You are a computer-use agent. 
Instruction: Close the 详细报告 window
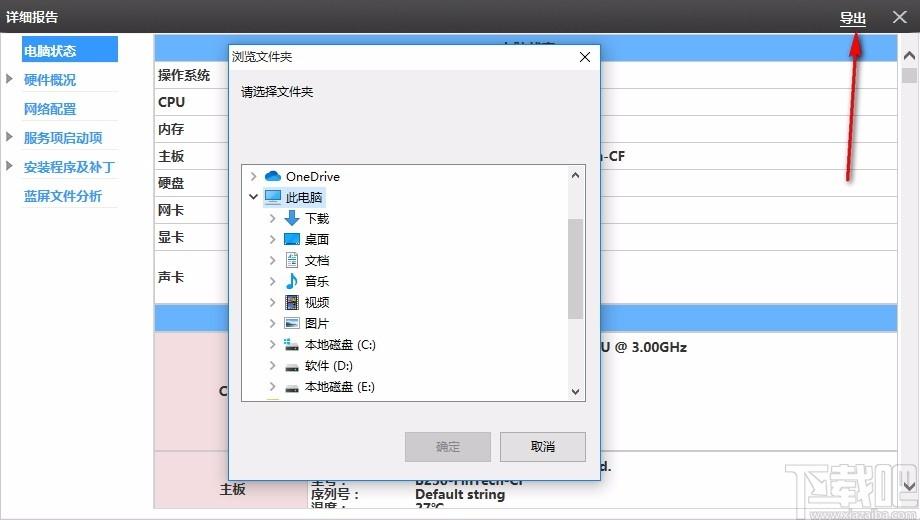point(899,17)
